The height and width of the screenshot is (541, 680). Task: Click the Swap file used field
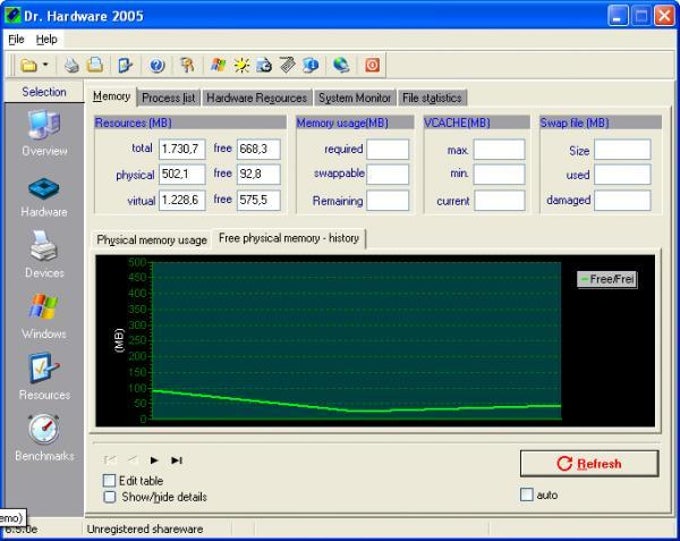point(622,174)
